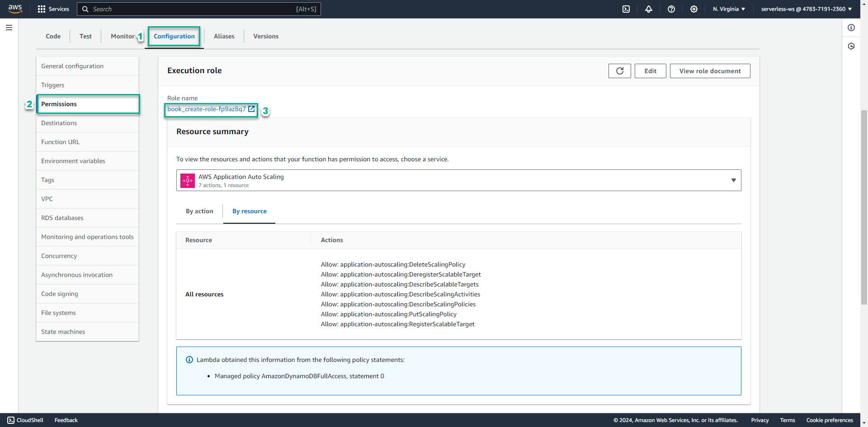
Task: Show the By resource tab
Action: coord(249,211)
